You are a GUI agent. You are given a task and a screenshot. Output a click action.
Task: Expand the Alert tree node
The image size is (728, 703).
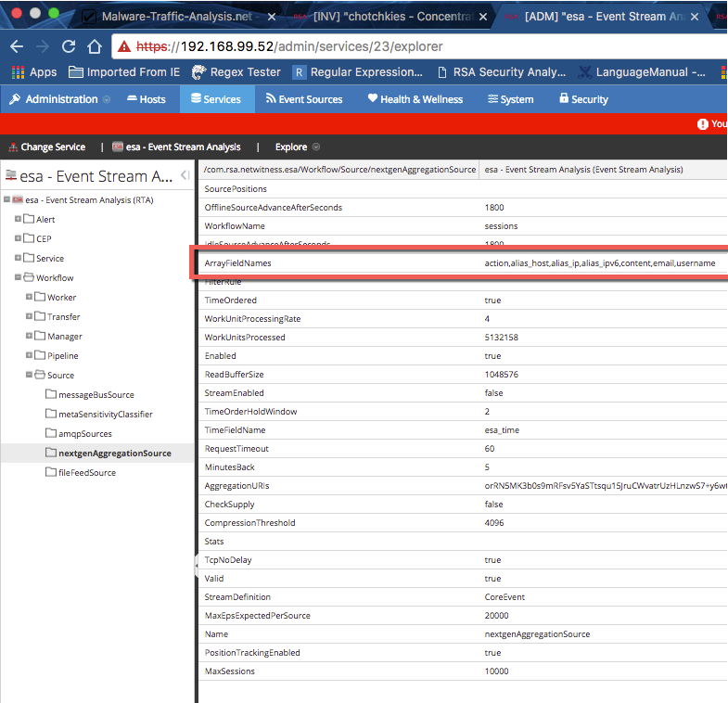click(x=18, y=219)
